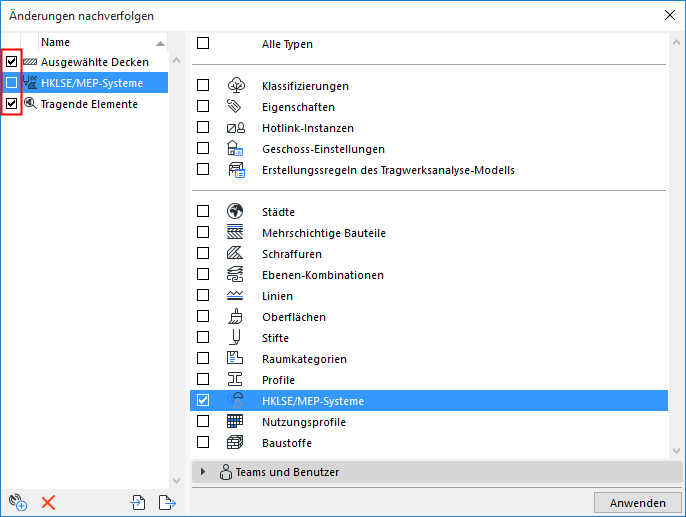Click the Raumkategorien icon
This screenshot has height=517, width=686.
235,358
